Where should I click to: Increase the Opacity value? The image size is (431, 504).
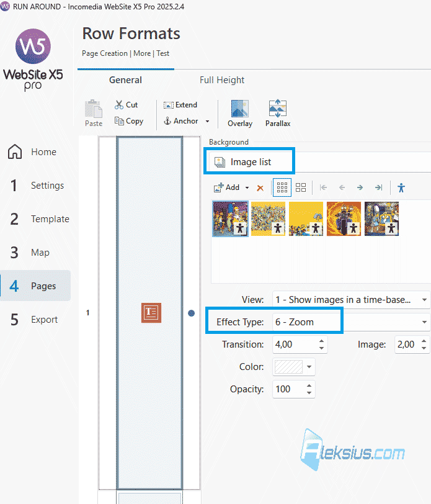pos(309,385)
